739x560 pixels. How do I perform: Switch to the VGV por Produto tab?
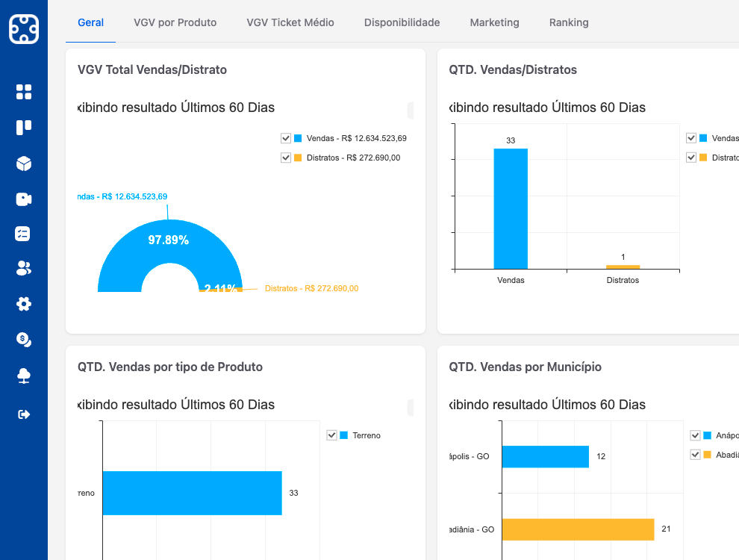point(175,22)
